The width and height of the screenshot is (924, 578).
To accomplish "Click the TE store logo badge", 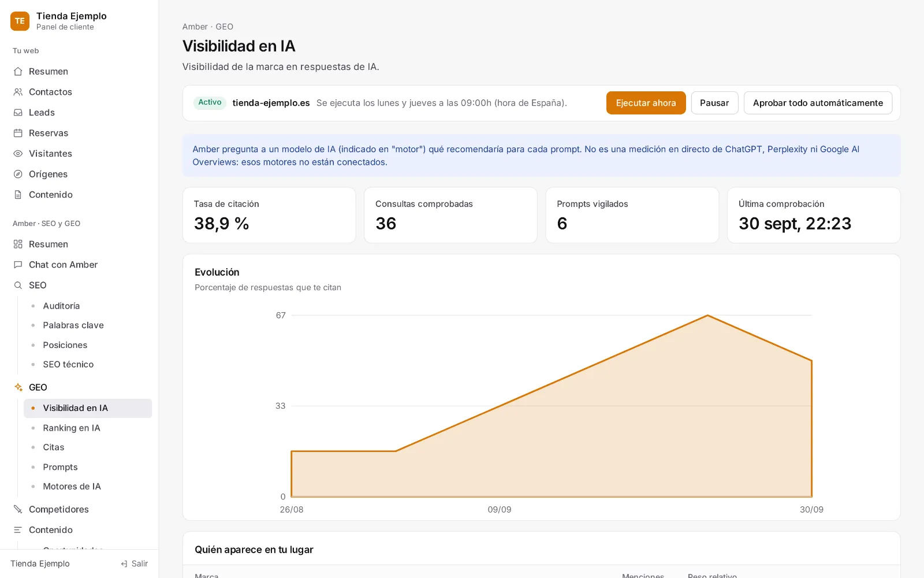I will [20, 21].
